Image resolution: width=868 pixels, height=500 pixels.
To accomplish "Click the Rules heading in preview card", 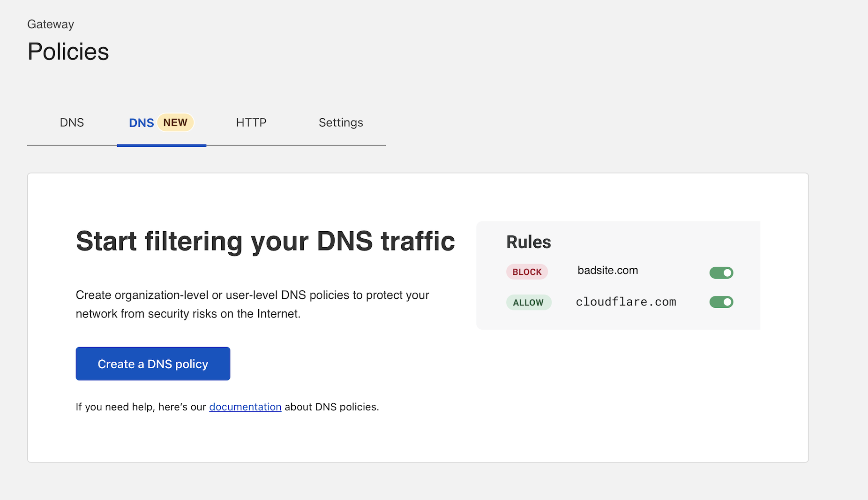I will click(528, 242).
